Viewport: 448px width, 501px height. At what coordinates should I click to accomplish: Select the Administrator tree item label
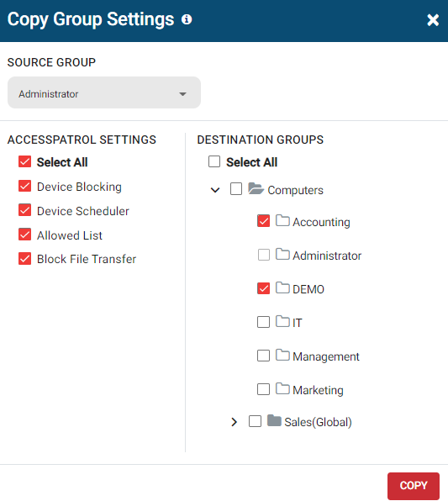pos(327,256)
